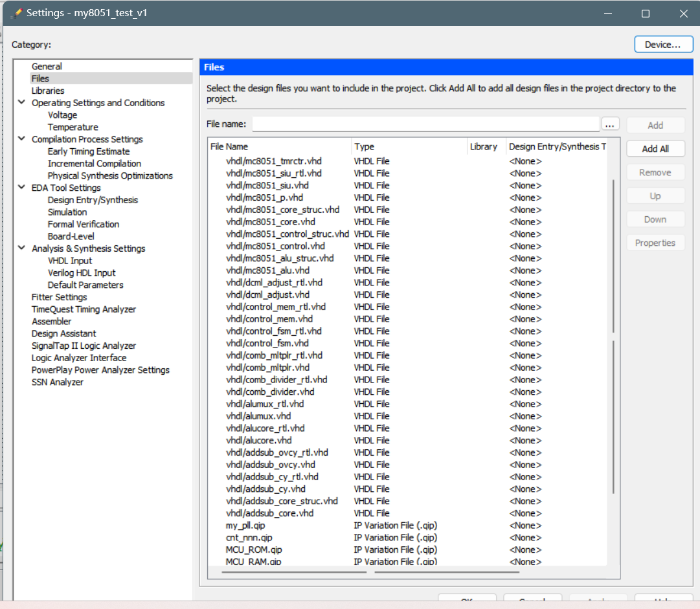The width and height of the screenshot is (700, 609).
Task: Select file vhdl/mc8051_p.vhd
Action: 264,197
